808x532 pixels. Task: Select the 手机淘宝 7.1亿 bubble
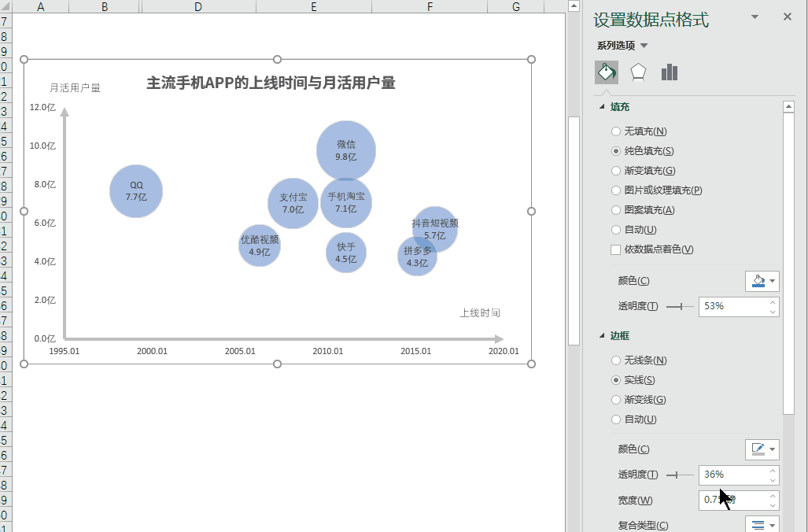tap(345, 202)
